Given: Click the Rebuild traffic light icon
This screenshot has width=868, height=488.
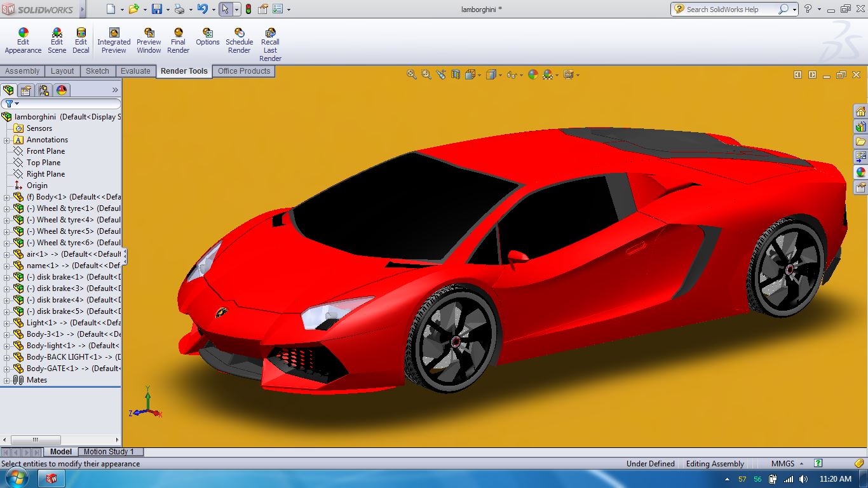Looking at the screenshot, I should tap(248, 9).
